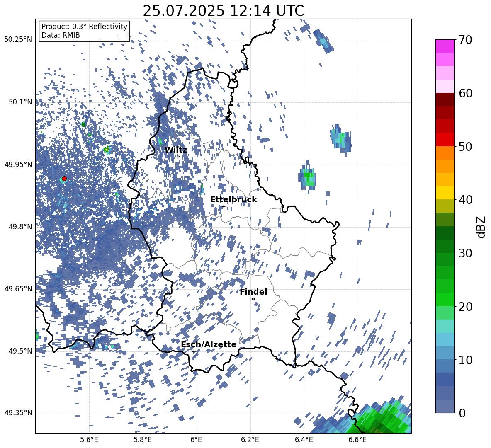Click the 5.6°E longitude label

89,440
